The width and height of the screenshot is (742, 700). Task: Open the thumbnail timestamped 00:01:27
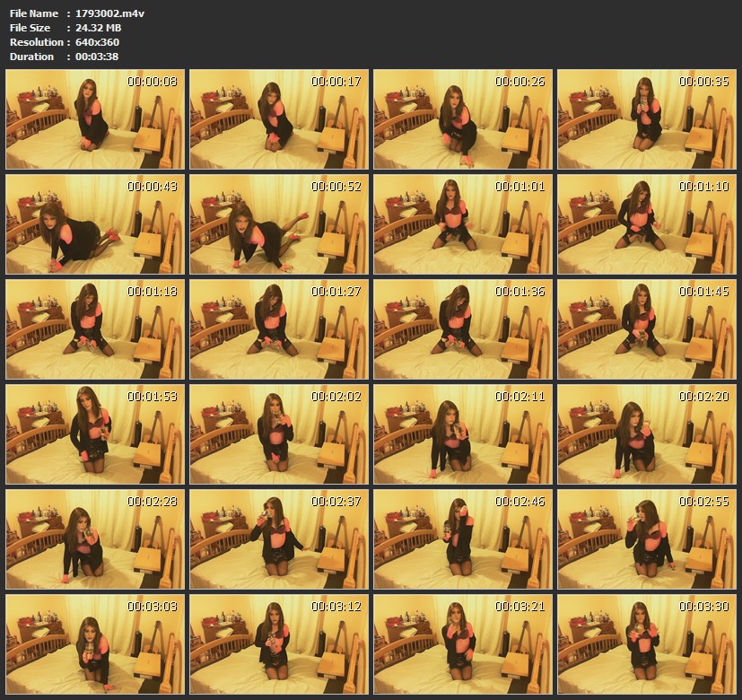pyautogui.click(x=278, y=329)
